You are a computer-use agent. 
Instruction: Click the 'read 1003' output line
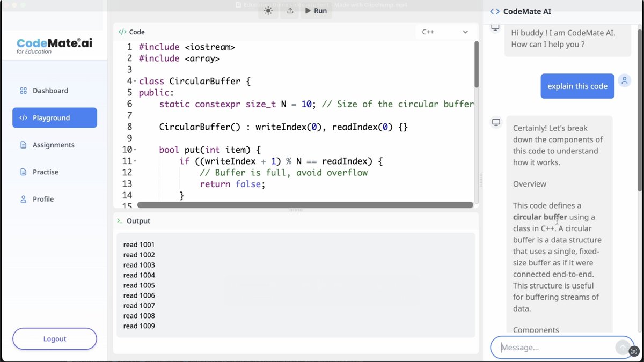(139, 265)
